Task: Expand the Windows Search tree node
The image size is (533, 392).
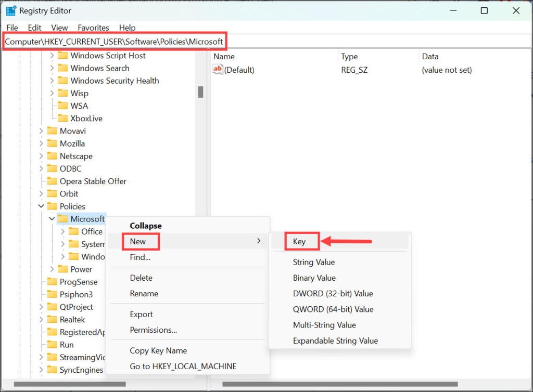Action: pos(52,68)
